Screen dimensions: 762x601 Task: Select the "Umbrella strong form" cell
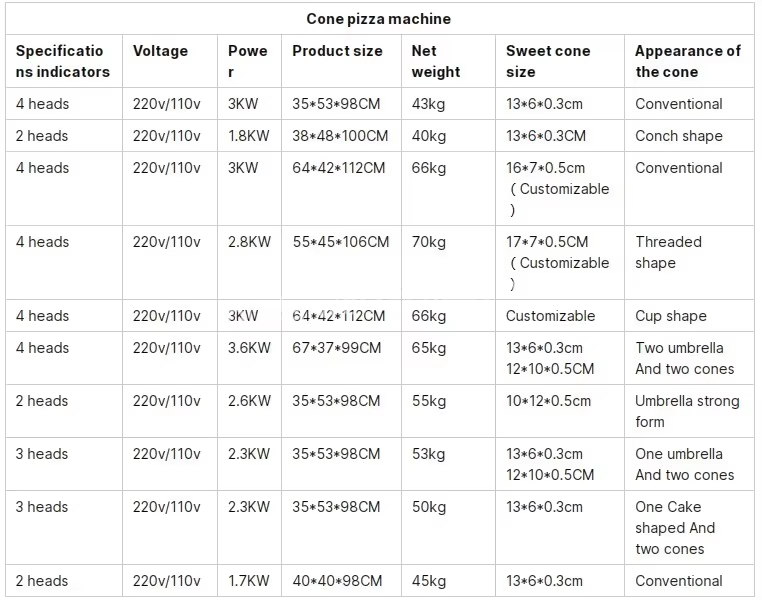click(x=687, y=411)
